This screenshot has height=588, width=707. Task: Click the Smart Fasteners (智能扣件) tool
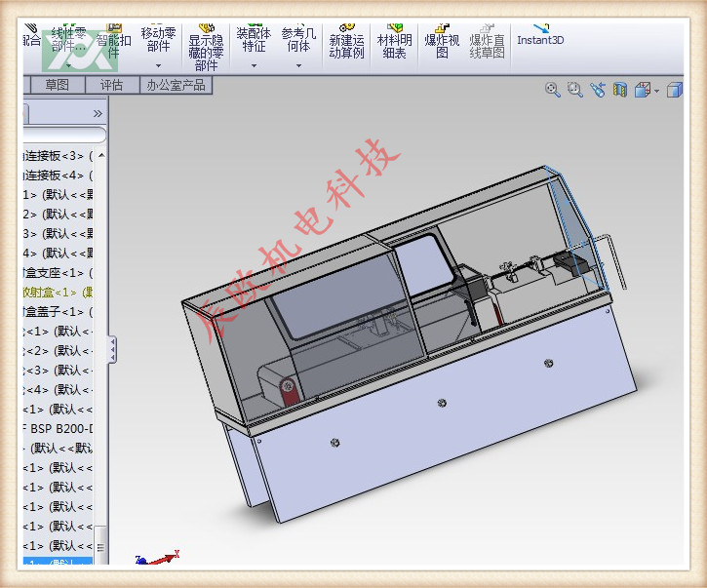pos(113,40)
